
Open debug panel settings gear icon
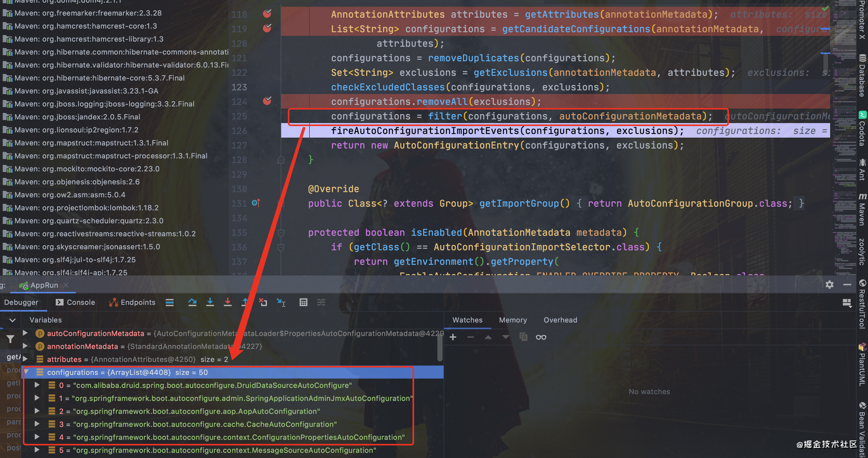[829, 285]
